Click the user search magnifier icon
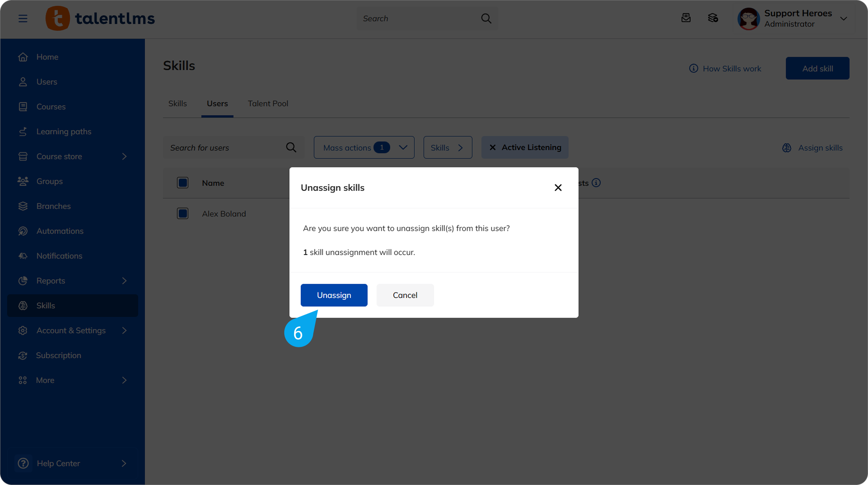The image size is (868, 485). point(291,148)
